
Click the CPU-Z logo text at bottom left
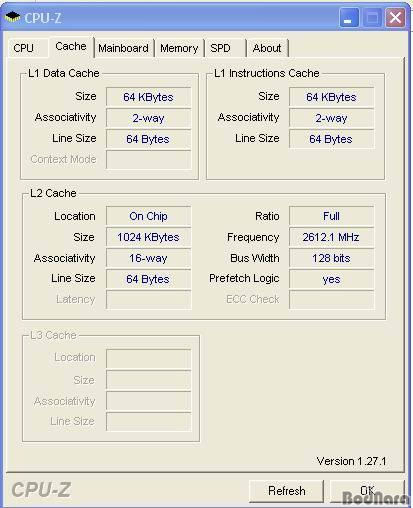pos(41,490)
